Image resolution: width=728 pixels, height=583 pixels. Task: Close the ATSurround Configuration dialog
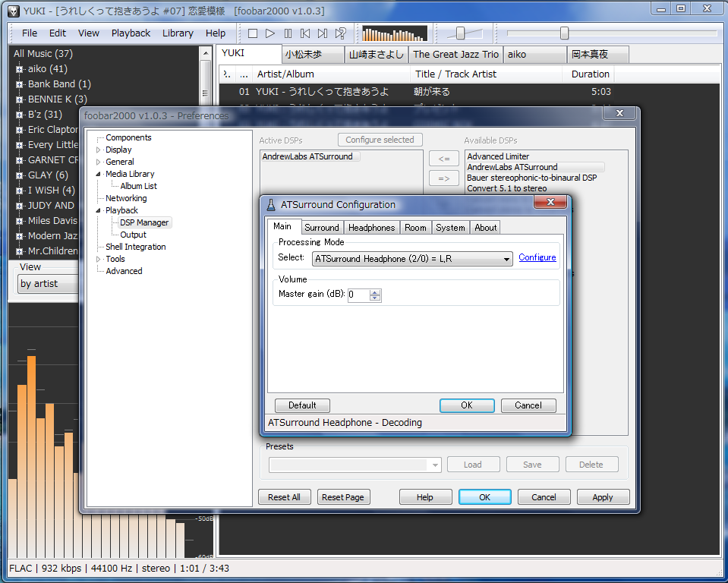[x=550, y=202]
